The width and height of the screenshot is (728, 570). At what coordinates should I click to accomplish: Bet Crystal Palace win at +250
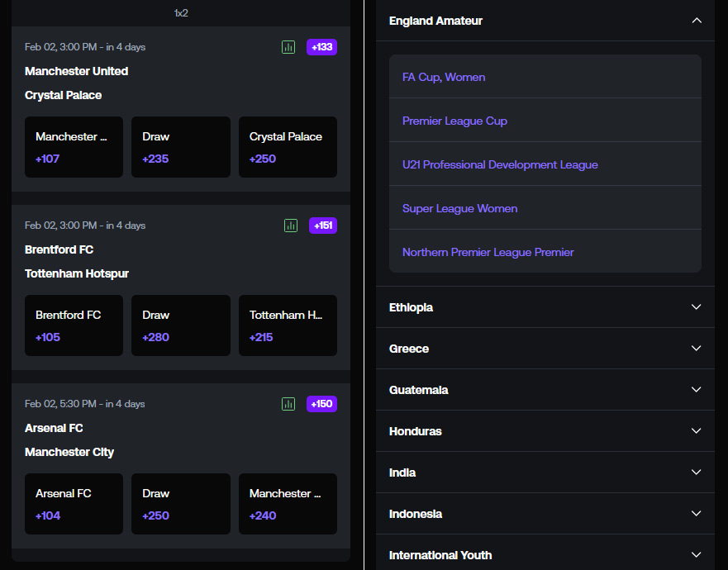pos(288,147)
